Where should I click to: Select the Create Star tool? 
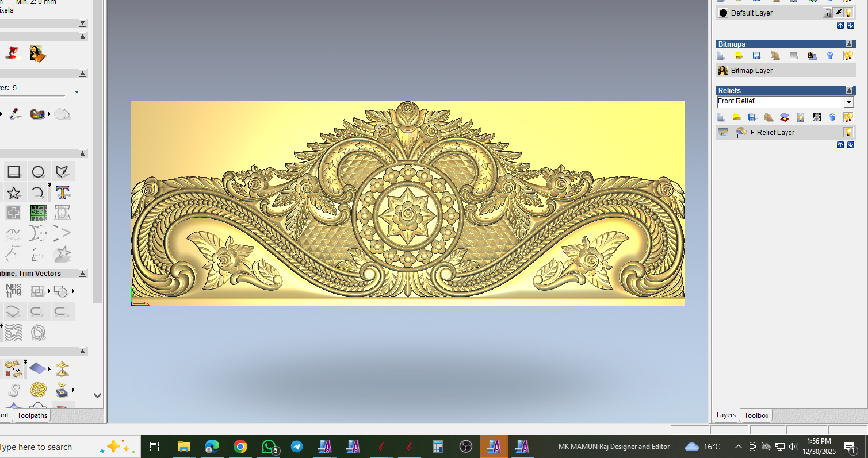14,193
